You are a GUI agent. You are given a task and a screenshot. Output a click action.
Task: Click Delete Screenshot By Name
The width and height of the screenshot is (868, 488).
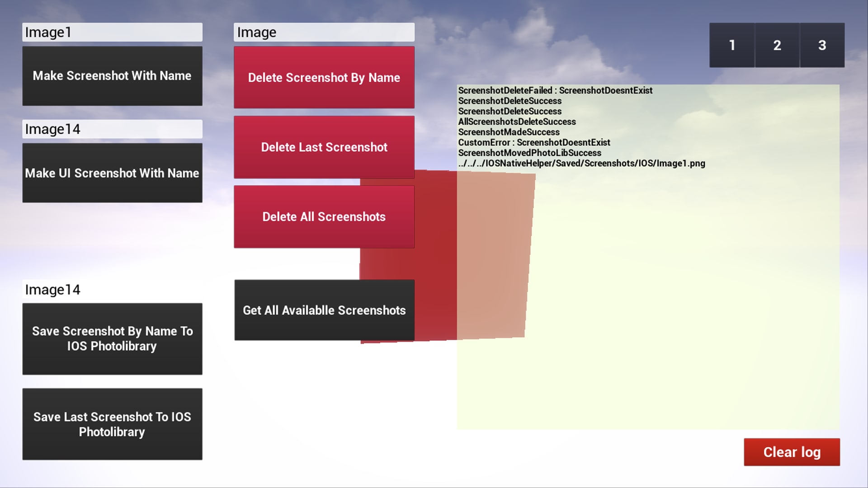pos(324,77)
